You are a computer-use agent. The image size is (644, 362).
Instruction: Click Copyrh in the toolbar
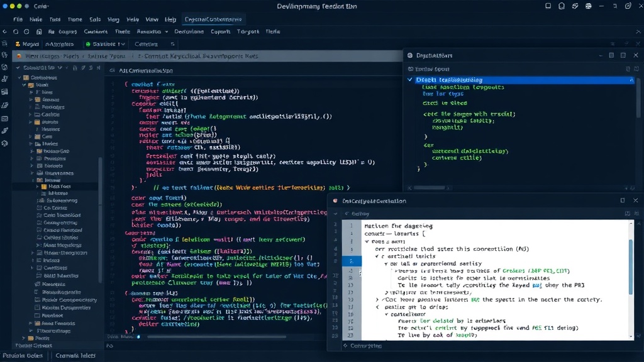[221, 31]
